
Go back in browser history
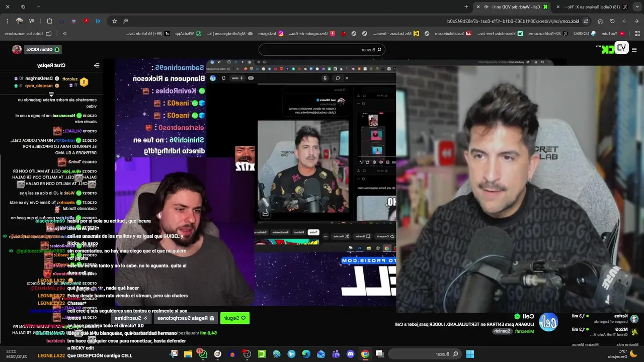[x=636, y=21]
